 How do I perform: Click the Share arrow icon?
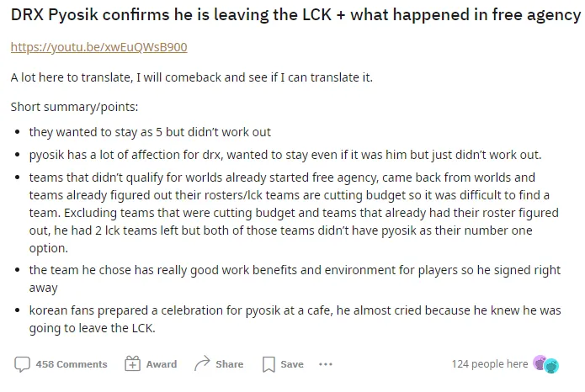[202, 364]
